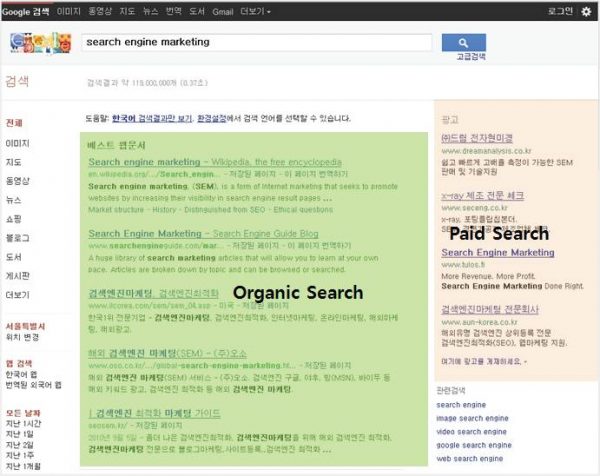This screenshot has height=476, width=600.
Task: Click 저장된 페이지 on Wikipedia result
Action: click(x=253, y=174)
